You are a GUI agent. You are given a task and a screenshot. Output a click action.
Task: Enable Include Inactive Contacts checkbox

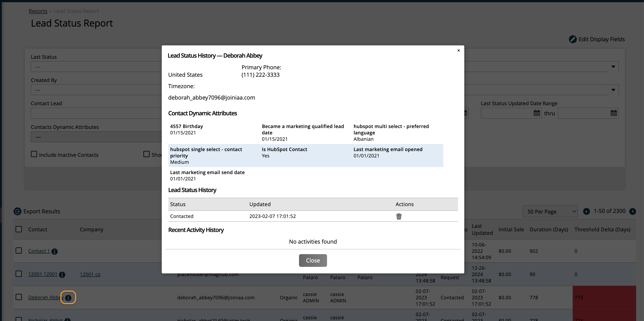click(x=34, y=154)
